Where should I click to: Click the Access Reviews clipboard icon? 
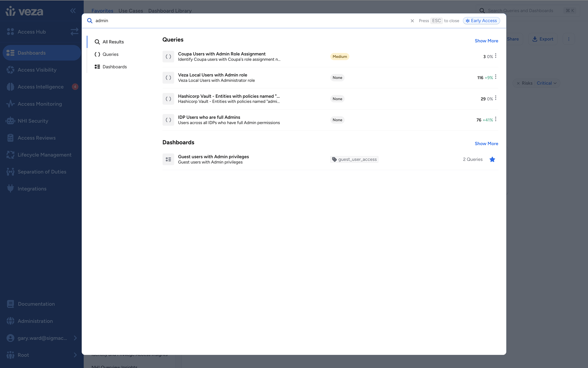10,138
